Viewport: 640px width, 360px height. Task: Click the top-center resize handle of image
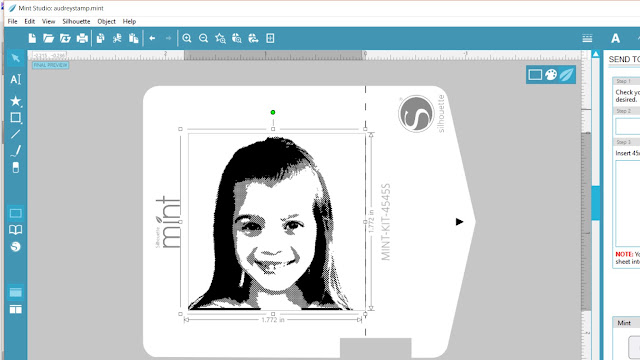tap(273, 129)
